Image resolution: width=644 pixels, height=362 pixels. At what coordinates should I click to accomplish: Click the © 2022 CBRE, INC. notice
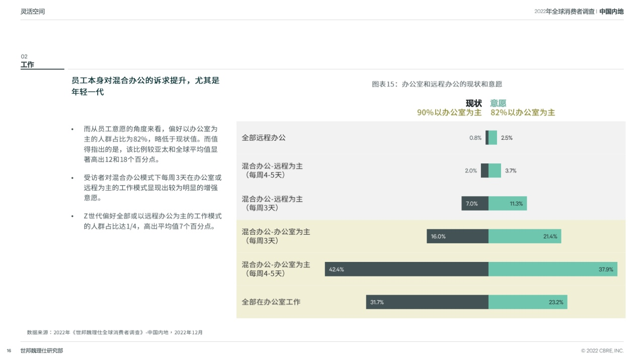(602, 350)
